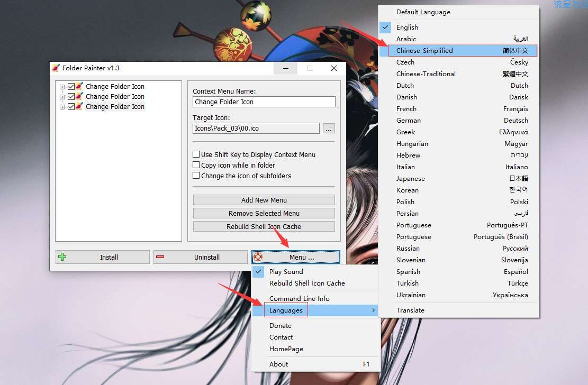The image size is (588, 385).
Task: Select Italian language
Action: click(x=459, y=167)
